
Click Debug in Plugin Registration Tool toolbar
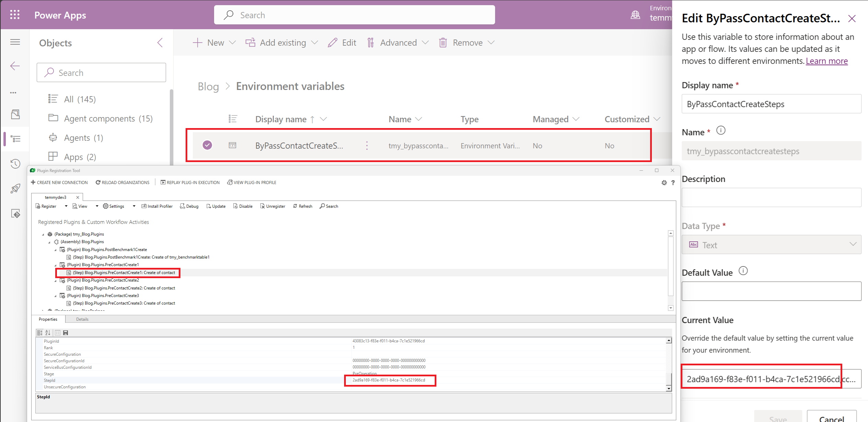pyautogui.click(x=189, y=206)
